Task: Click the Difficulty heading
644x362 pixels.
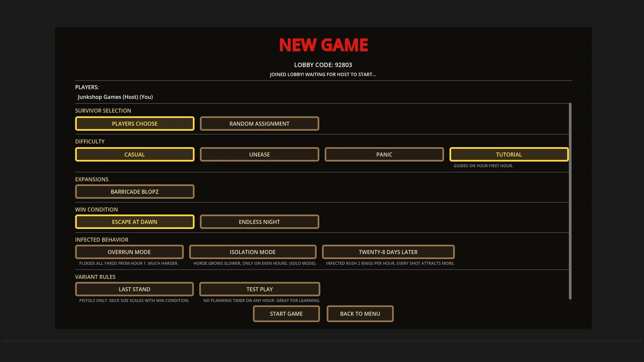Action: 90,141
